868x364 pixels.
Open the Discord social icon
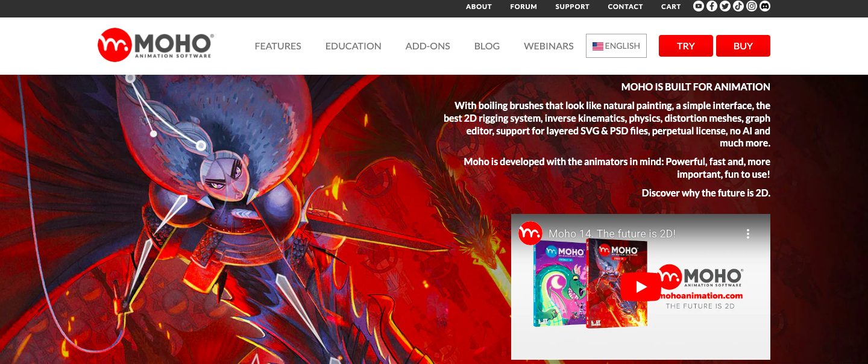pyautogui.click(x=765, y=7)
